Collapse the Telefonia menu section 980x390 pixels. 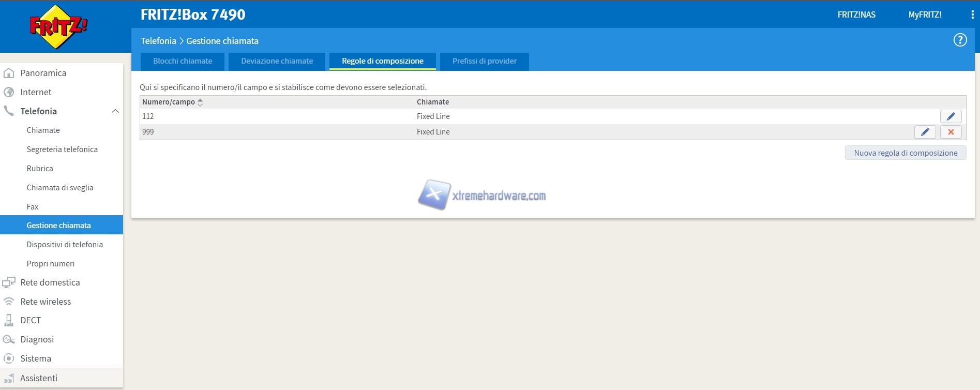pos(115,111)
